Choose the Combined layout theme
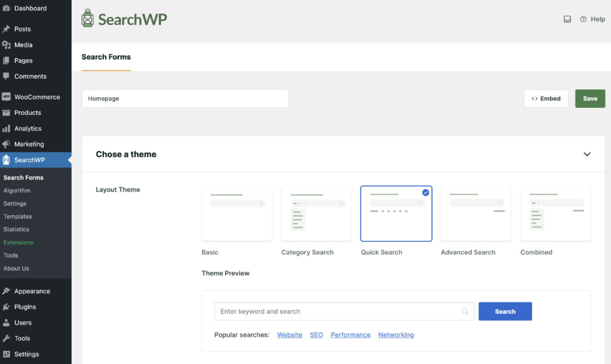The image size is (611, 364). click(555, 213)
